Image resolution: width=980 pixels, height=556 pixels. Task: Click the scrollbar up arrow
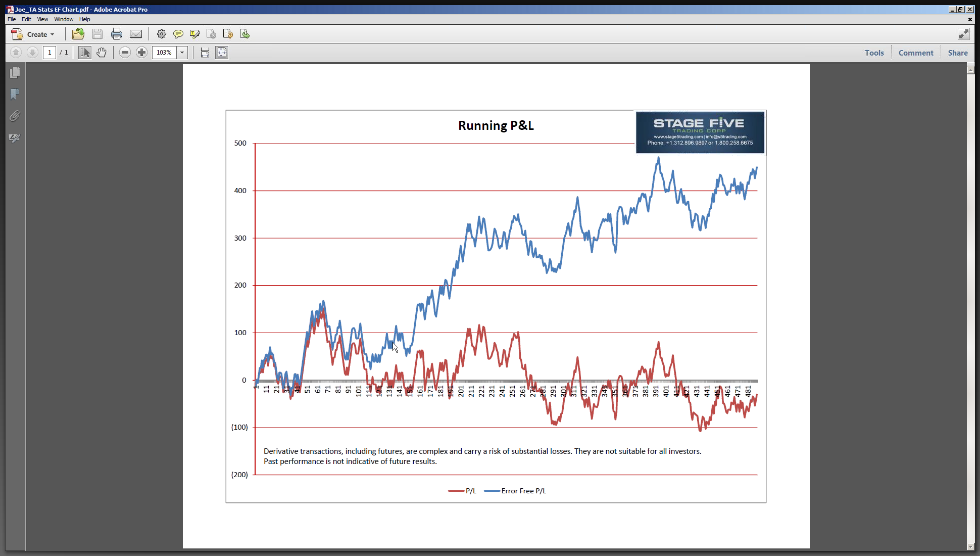970,70
